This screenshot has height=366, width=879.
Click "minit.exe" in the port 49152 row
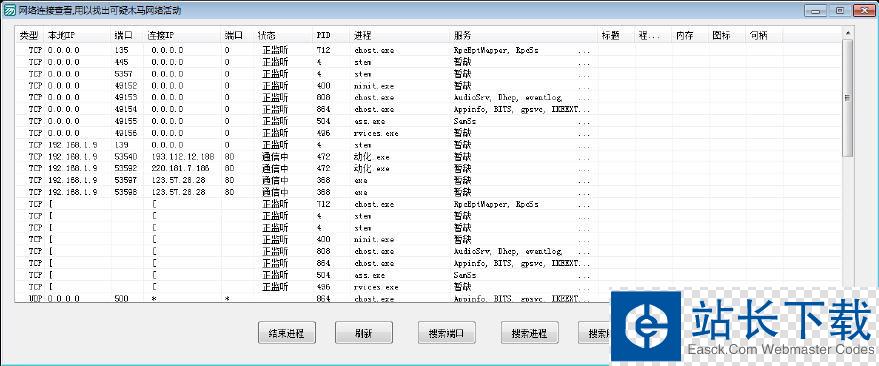click(374, 86)
